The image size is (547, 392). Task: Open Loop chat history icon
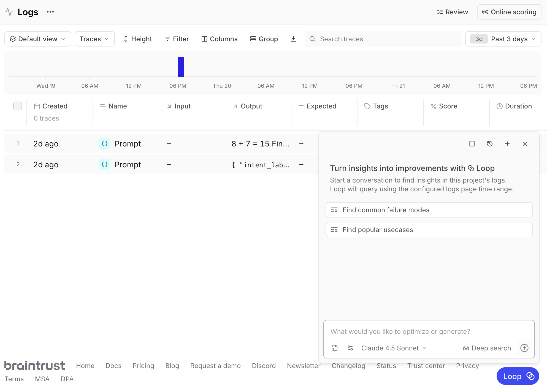click(489, 144)
